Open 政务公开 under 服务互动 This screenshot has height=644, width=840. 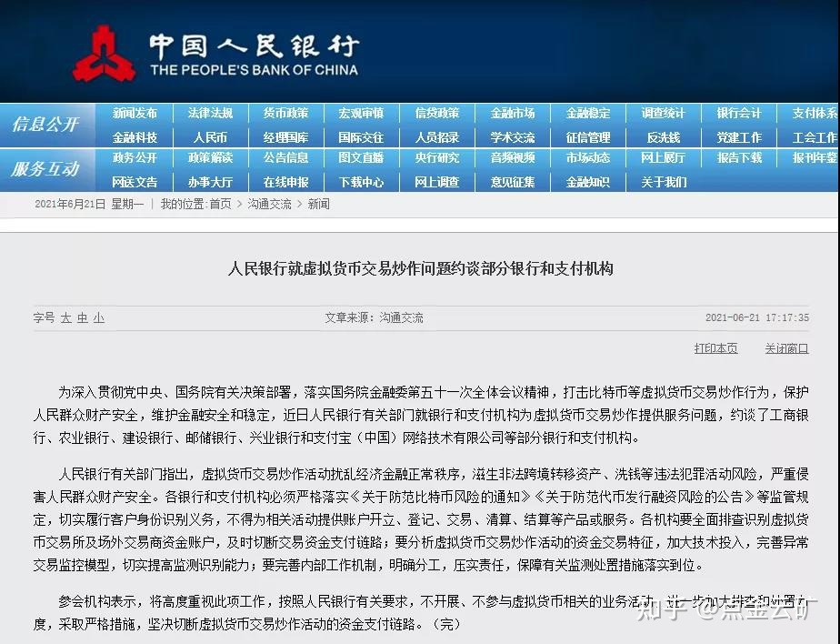(x=135, y=157)
